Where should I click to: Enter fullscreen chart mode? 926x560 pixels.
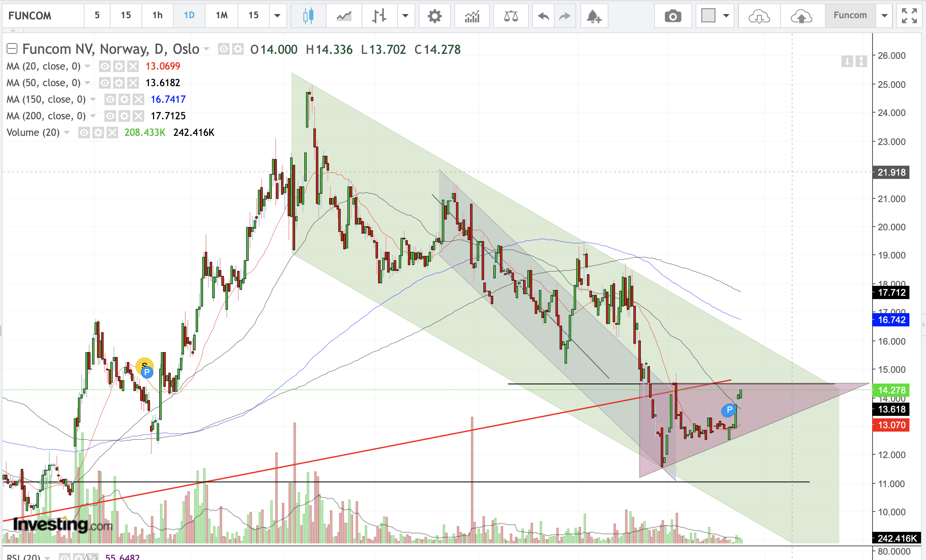(909, 16)
